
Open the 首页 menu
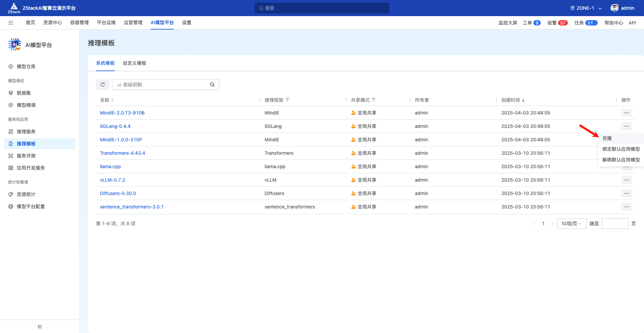[x=31, y=22]
